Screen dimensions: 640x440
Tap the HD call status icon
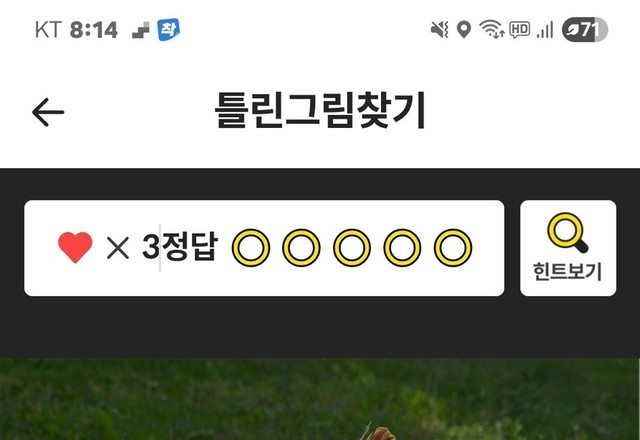pyautogui.click(x=520, y=30)
